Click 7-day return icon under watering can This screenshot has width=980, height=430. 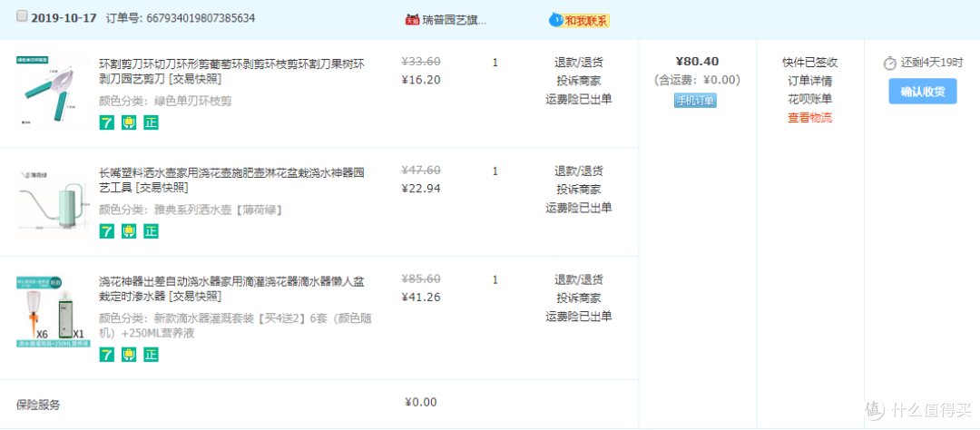point(107,231)
